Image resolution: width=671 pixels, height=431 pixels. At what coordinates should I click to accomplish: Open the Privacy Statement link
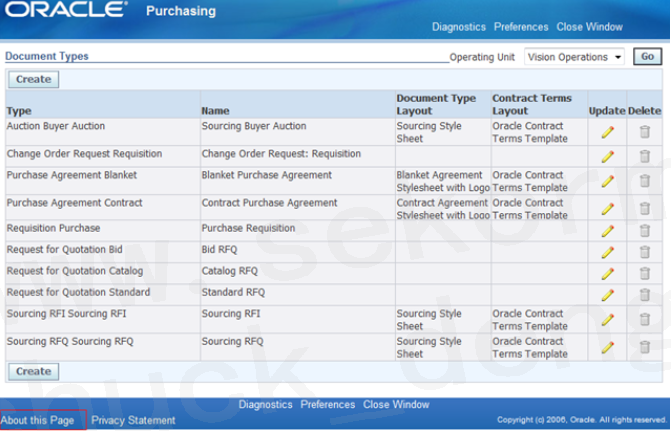coord(133,420)
